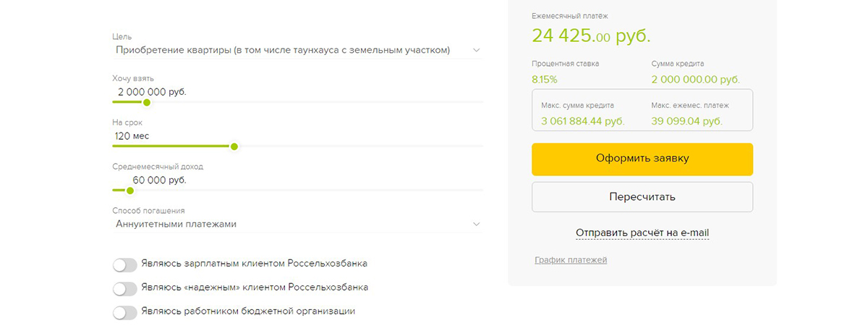Screen dimensions: 868x326
Task: Expand the loan purpose (Цель) dropdown chevron
Action: (x=476, y=50)
